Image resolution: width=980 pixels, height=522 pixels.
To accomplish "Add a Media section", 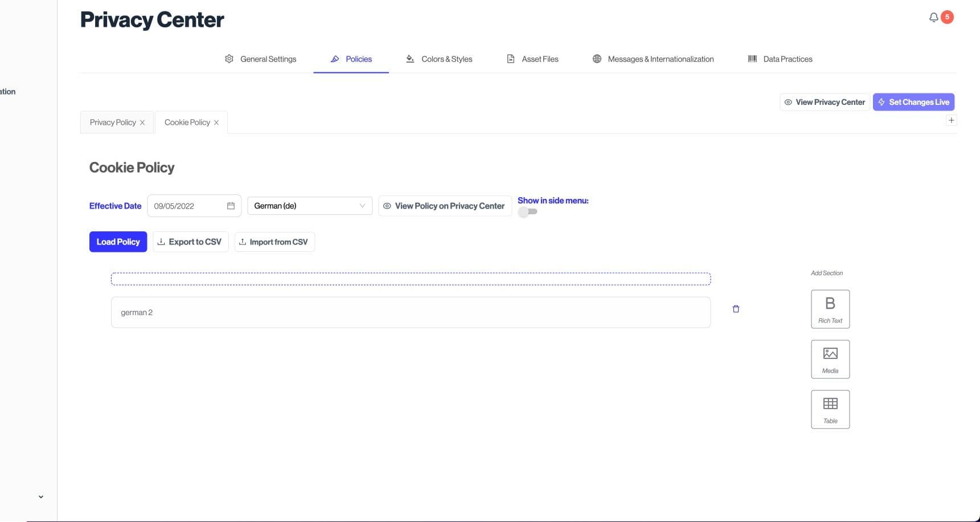I will [830, 359].
